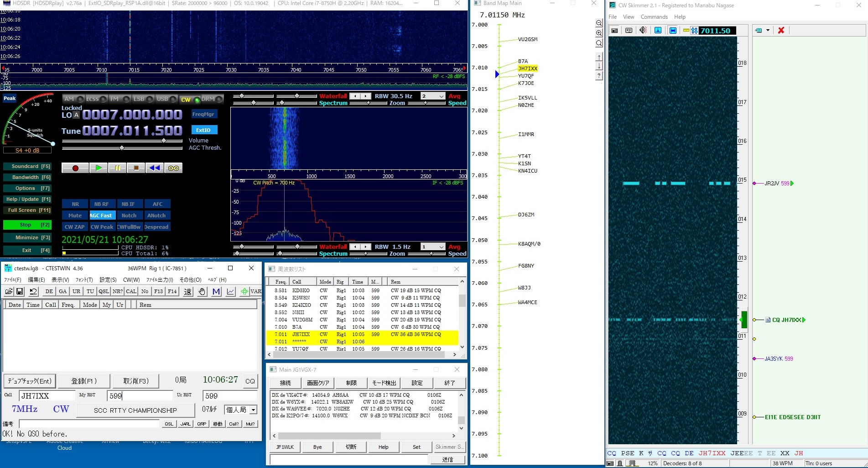The width and height of the screenshot is (868, 468).
Task: Click the up-down arrows frequency icon in CW Skimmer
Action: point(694,31)
